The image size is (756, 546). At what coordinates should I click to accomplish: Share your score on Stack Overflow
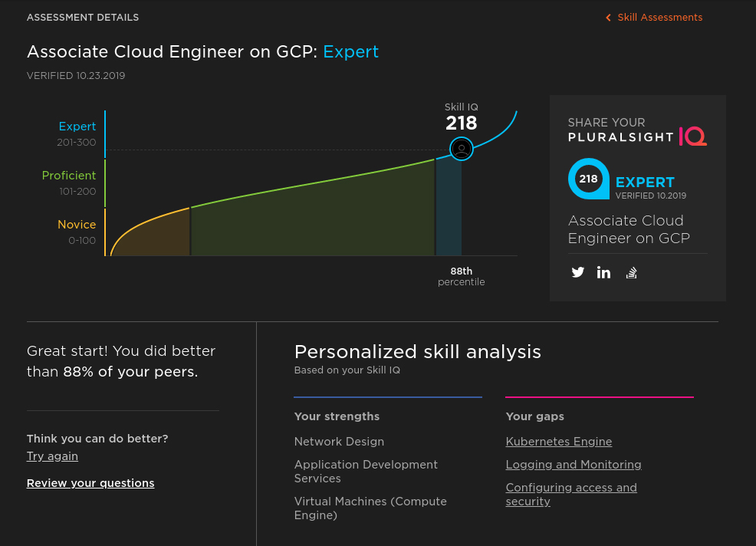(631, 272)
